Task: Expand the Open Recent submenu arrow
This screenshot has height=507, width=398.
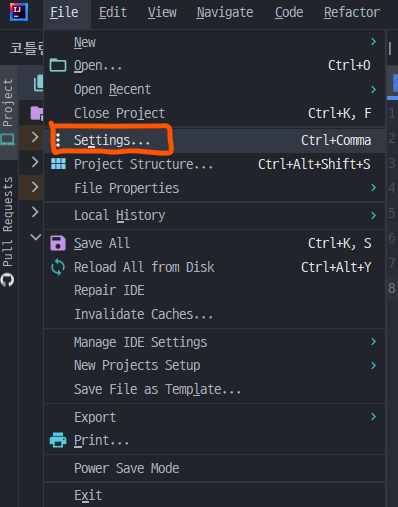Action: pyautogui.click(x=374, y=89)
